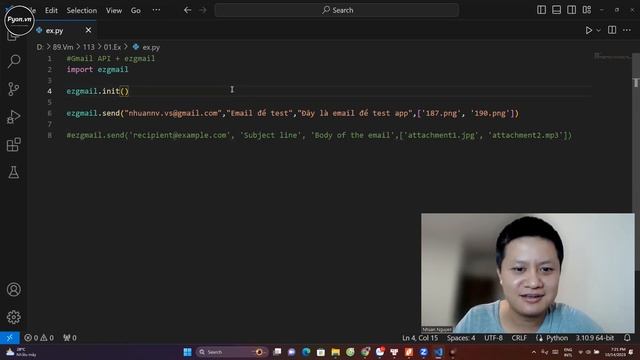Click the command center Search box
The image size is (640, 360).
click(337, 10)
